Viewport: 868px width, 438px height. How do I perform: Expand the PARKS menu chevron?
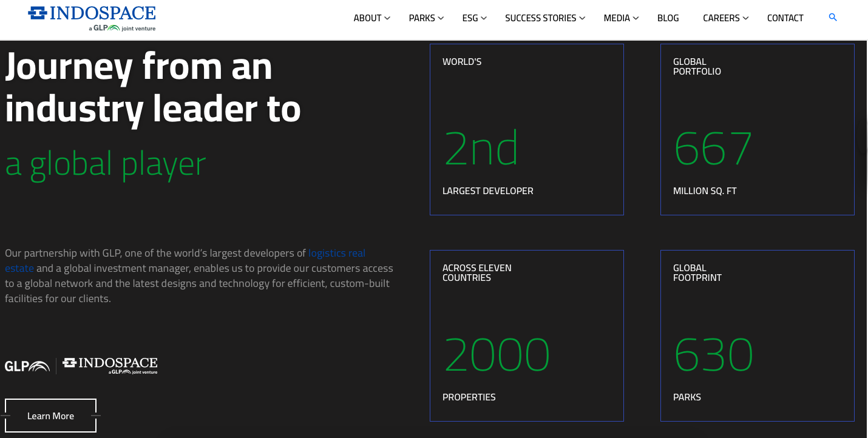[x=441, y=18]
